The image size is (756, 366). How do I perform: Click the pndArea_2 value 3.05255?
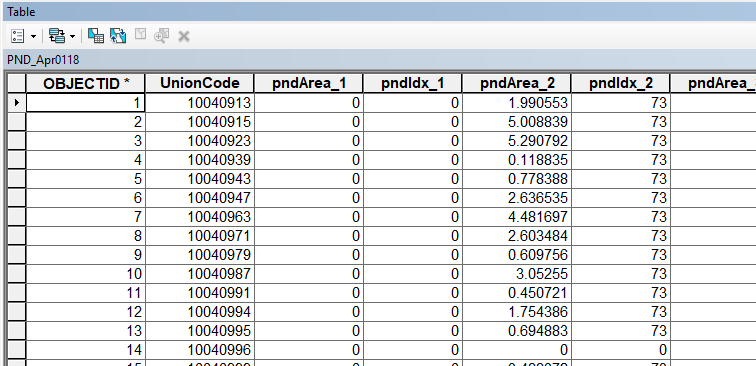pos(517,274)
